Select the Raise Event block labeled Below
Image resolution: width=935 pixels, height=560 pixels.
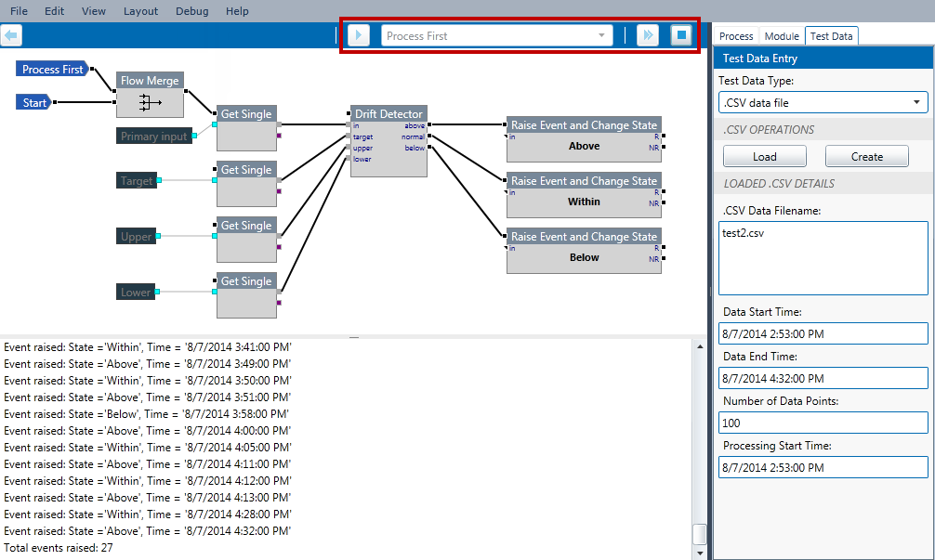[x=584, y=257]
